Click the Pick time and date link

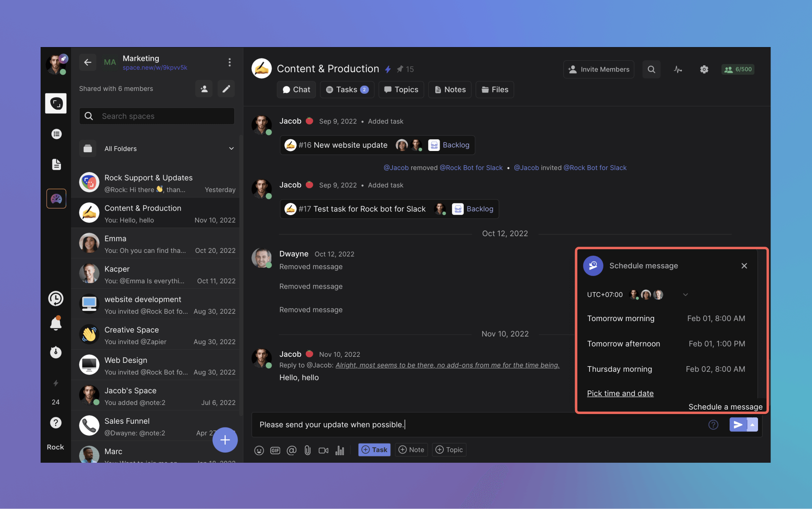tap(620, 393)
